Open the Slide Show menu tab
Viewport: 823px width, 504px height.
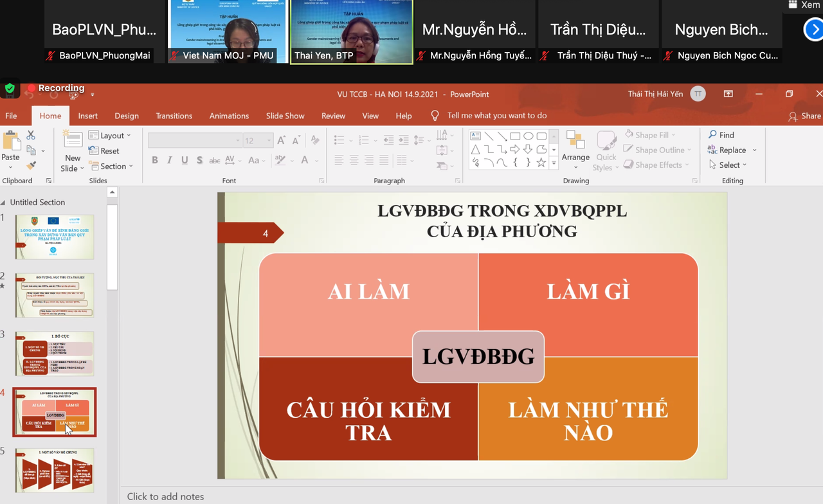pos(285,116)
